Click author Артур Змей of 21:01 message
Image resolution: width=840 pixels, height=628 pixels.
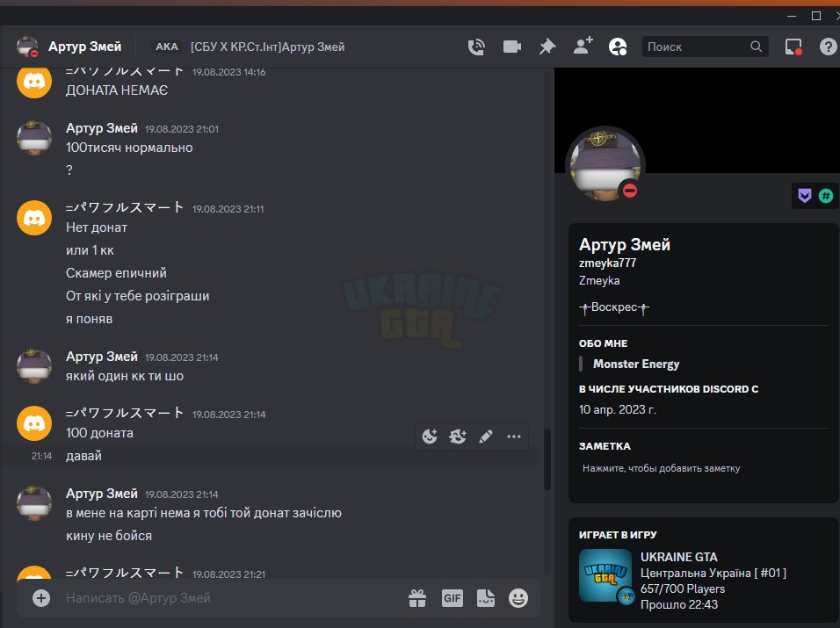tap(102, 128)
